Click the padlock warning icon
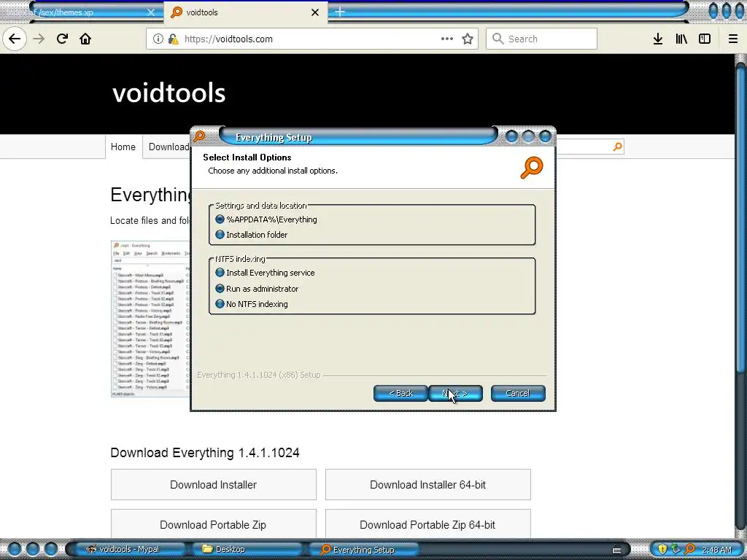Image resolution: width=747 pixels, height=560 pixels. pyautogui.click(x=174, y=39)
